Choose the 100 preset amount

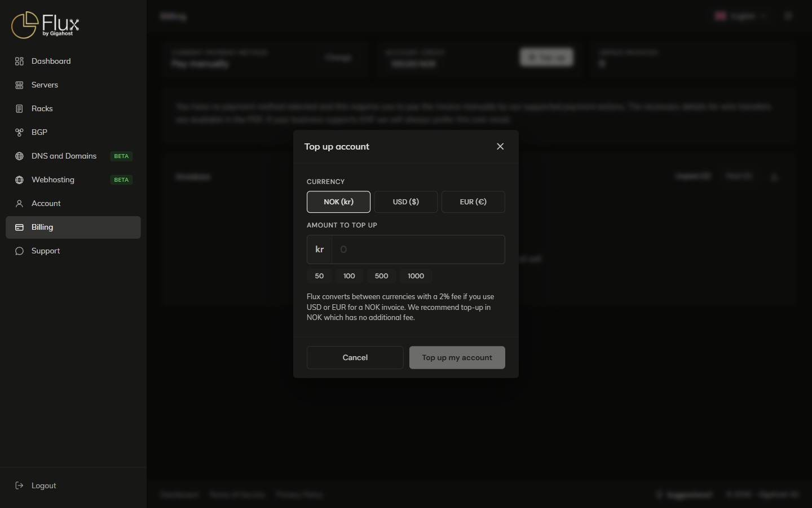coord(349,276)
